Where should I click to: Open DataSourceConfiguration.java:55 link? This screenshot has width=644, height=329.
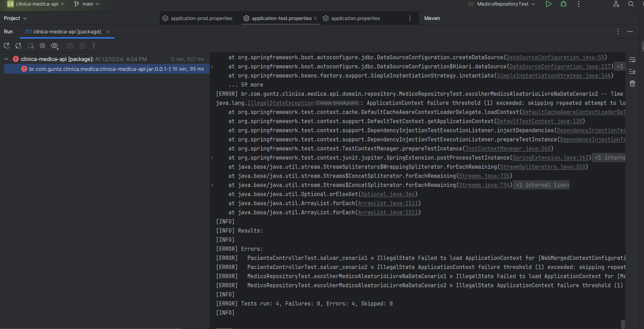pyautogui.click(x=555, y=57)
